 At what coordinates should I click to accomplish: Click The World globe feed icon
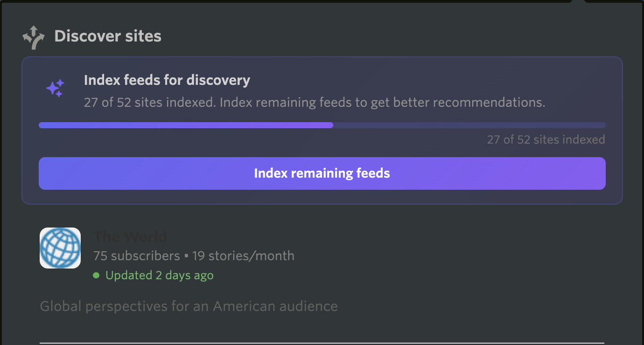pos(60,248)
